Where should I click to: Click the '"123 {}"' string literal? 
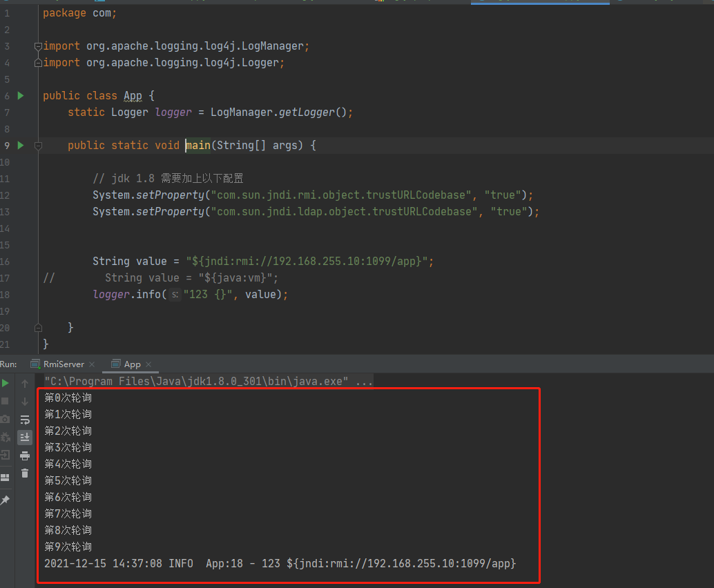coord(208,295)
